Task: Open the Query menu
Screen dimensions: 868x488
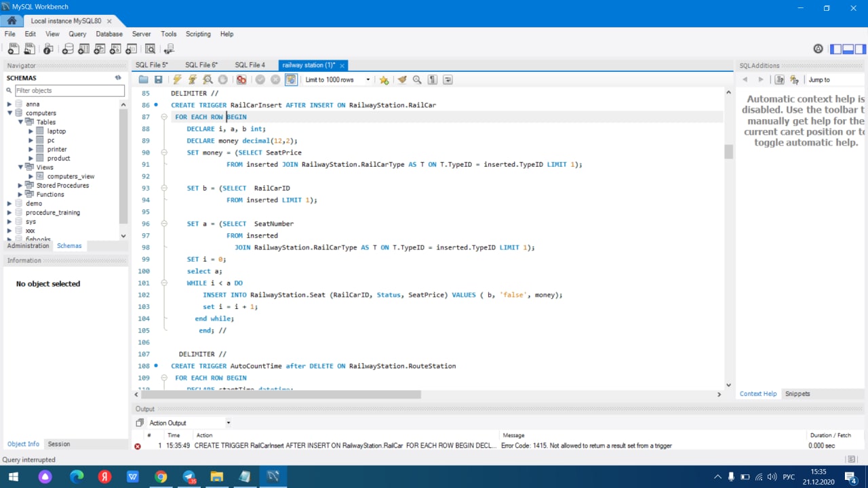Action: [x=77, y=34]
